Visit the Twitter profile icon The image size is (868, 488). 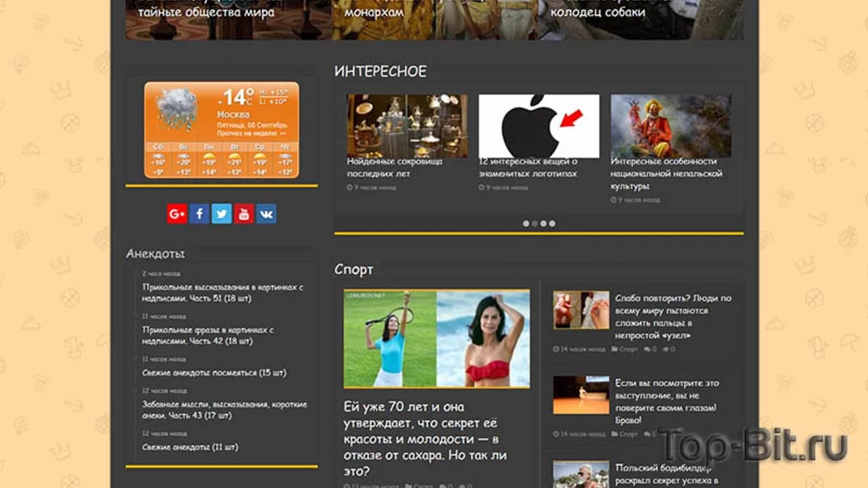(x=221, y=214)
